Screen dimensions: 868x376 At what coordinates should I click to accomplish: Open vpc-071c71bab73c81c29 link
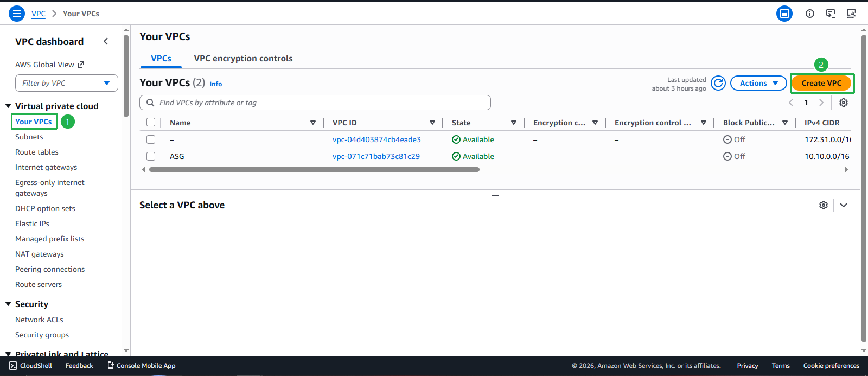(376, 156)
